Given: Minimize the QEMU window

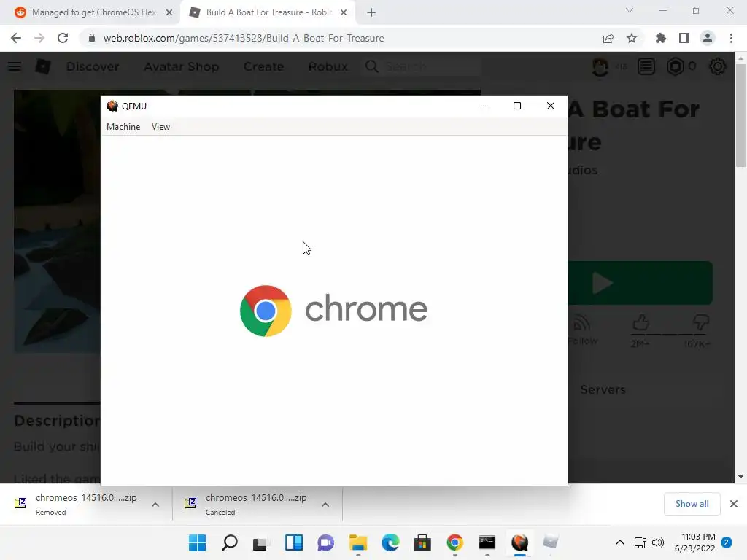Looking at the screenshot, I should click(484, 106).
